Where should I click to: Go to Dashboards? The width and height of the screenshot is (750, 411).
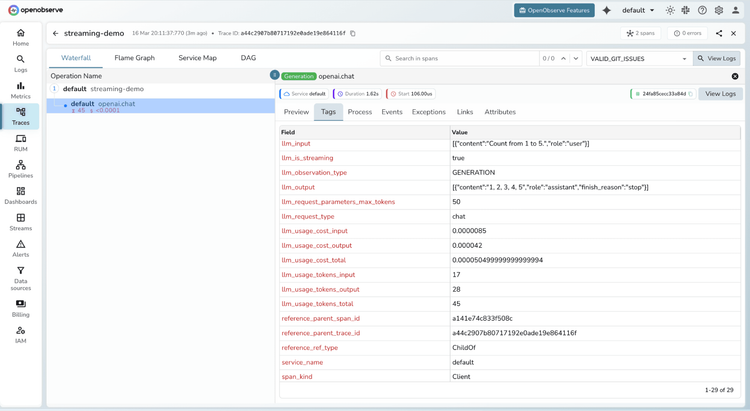[x=21, y=196]
